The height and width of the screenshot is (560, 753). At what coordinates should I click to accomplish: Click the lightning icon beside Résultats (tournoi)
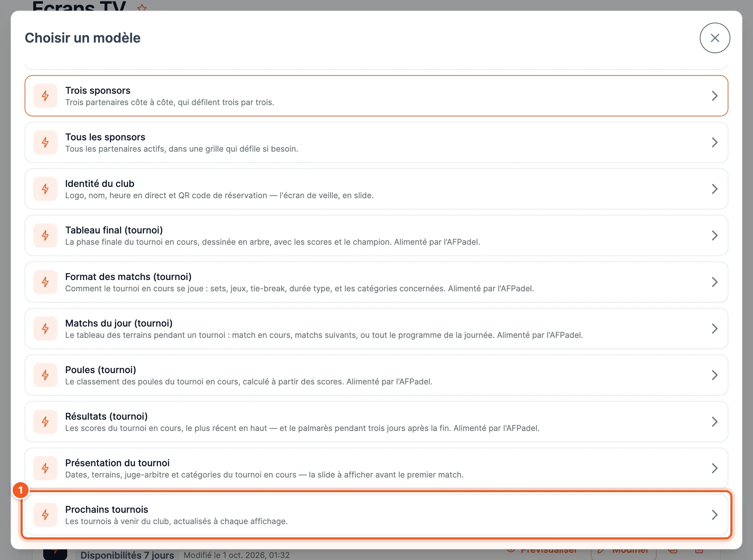coord(45,422)
